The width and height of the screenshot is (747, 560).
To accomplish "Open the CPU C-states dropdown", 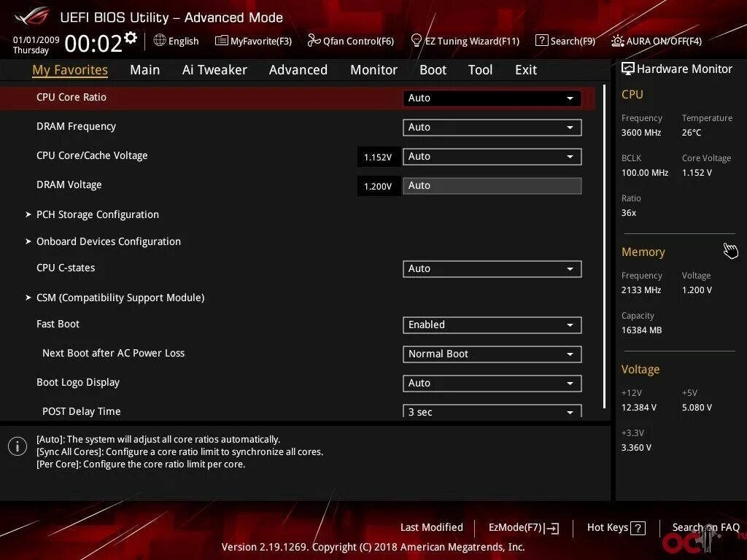I will (492, 268).
